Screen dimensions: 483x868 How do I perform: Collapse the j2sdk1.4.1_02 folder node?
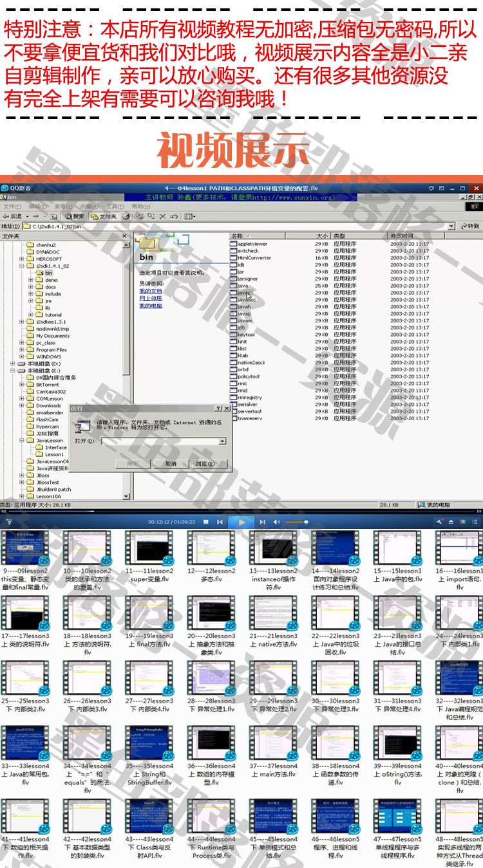click(x=22, y=266)
